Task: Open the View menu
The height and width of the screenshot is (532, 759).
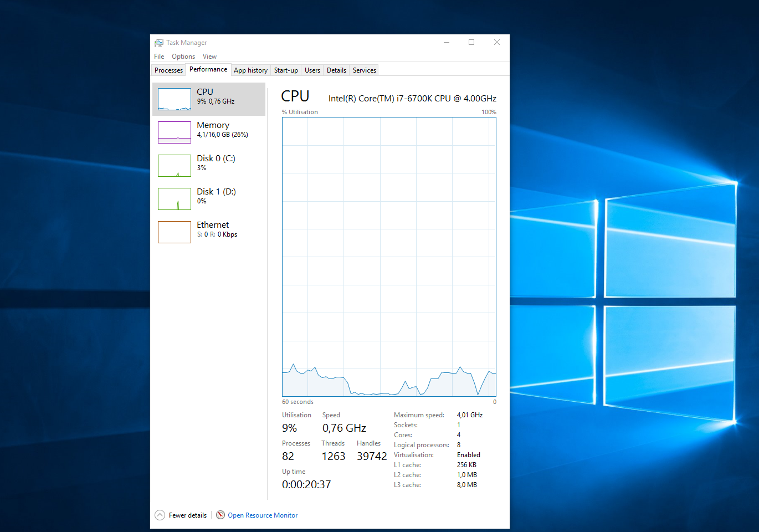Action: tap(210, 56)
